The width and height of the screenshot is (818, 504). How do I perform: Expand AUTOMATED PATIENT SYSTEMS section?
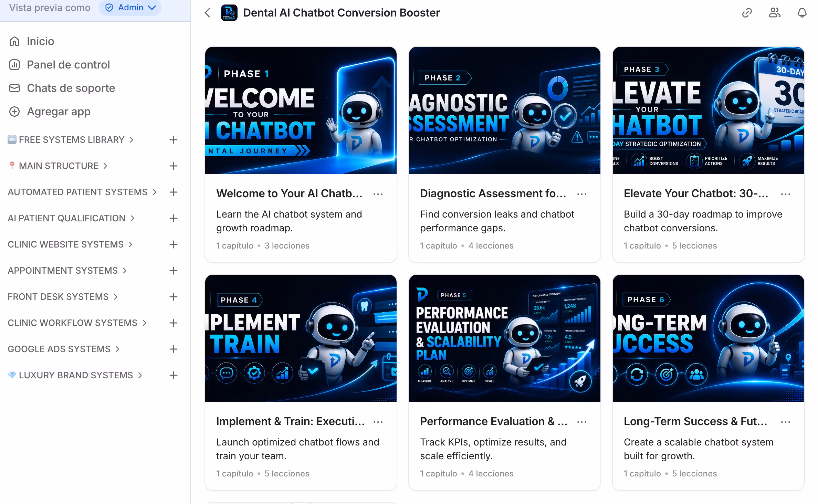click(82, 192)
